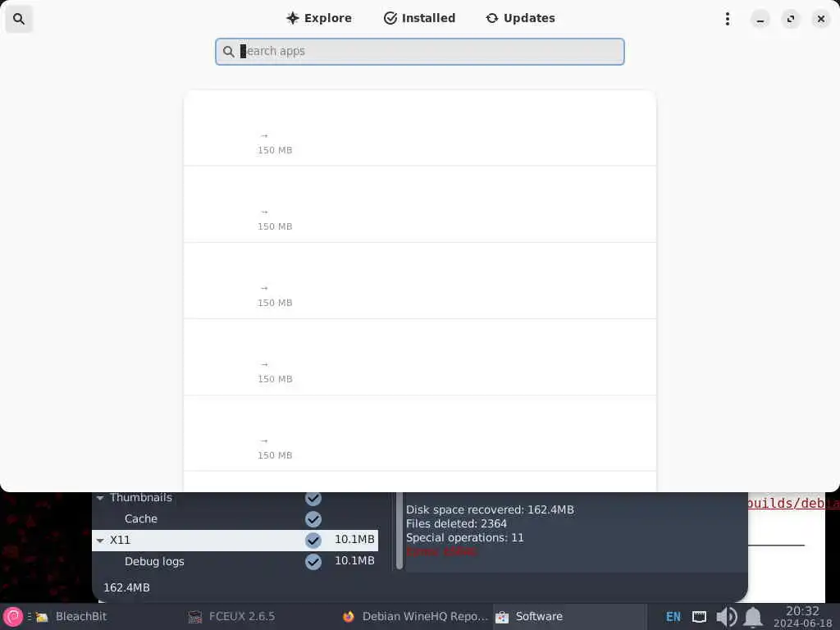
Task: Uncheck Debug logs checkbox in BleachBit
Action: click(x=313, y=561)
